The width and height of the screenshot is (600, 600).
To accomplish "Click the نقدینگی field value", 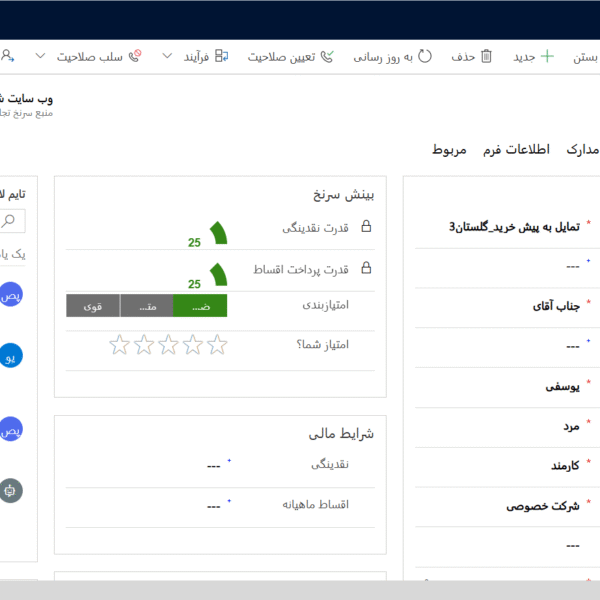I will click(x=213, y=465).
